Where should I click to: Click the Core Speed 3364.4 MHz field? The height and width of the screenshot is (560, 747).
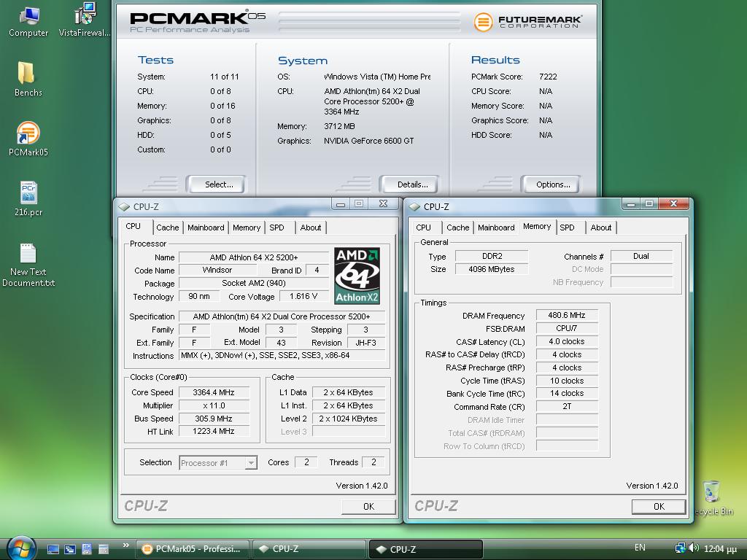214,392
